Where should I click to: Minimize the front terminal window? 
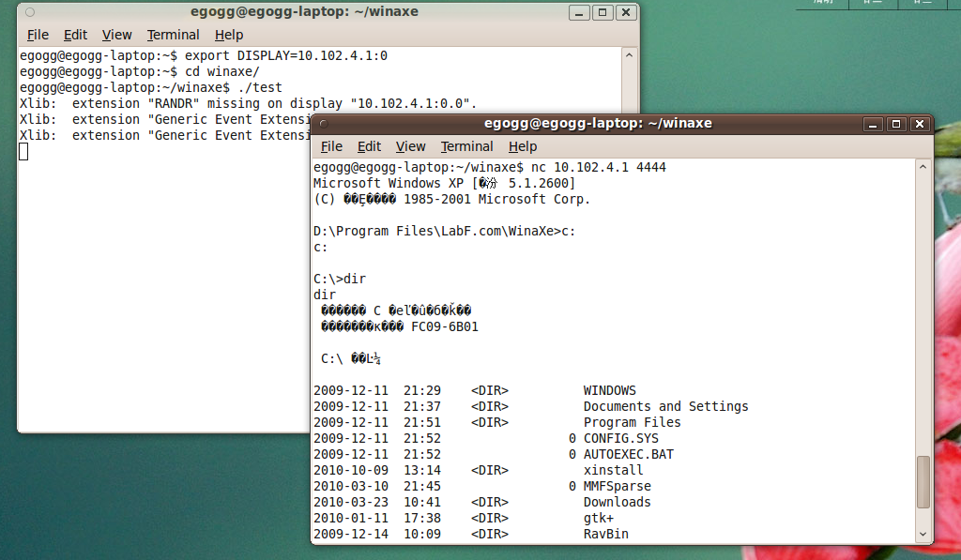click(x=873, y=125)
